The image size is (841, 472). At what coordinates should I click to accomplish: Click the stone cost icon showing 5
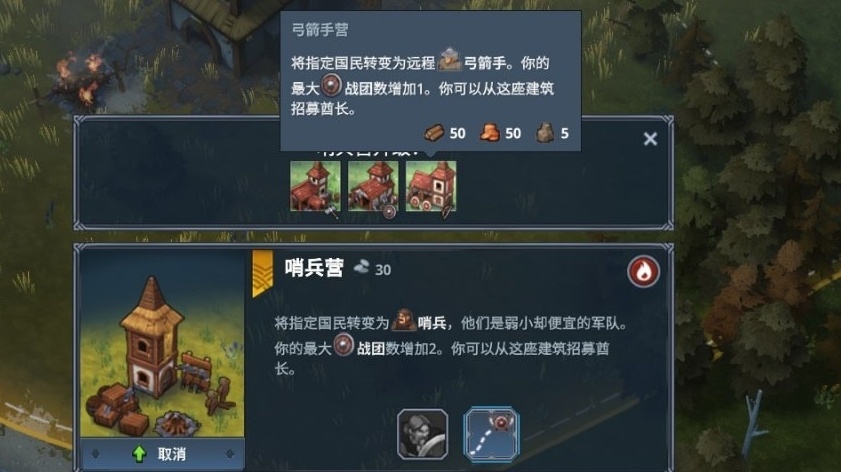545,132
